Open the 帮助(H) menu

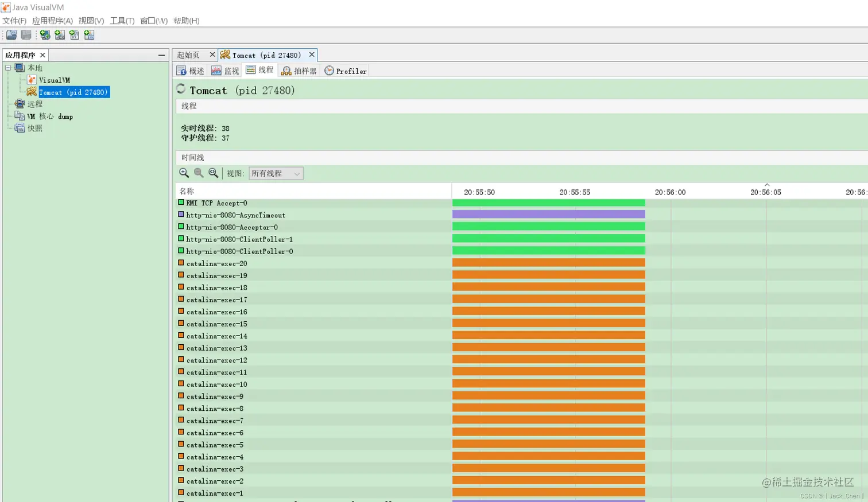(x=187, y=21)
